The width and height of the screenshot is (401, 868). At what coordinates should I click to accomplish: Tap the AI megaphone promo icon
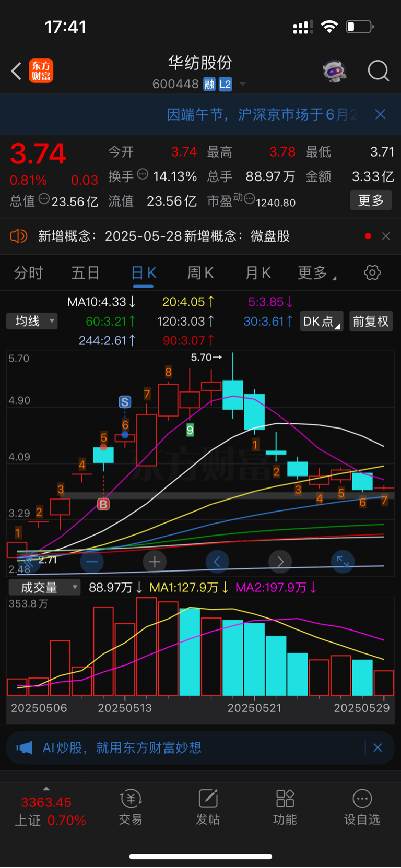(x=24, y=748)
